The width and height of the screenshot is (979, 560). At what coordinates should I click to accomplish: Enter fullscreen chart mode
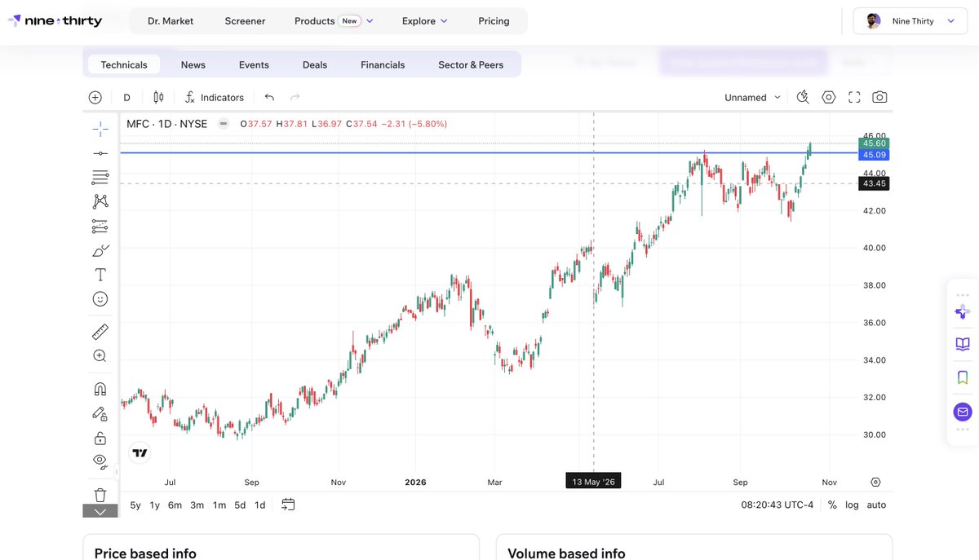pyautogui.click(x=854, y=97)
